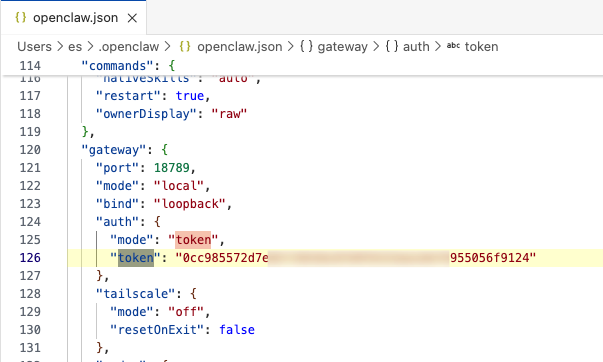Viewport: 603px width, 362px height.
Task: Click the "loopback" value
Action: pyautogui.click(x=190, y=204)
